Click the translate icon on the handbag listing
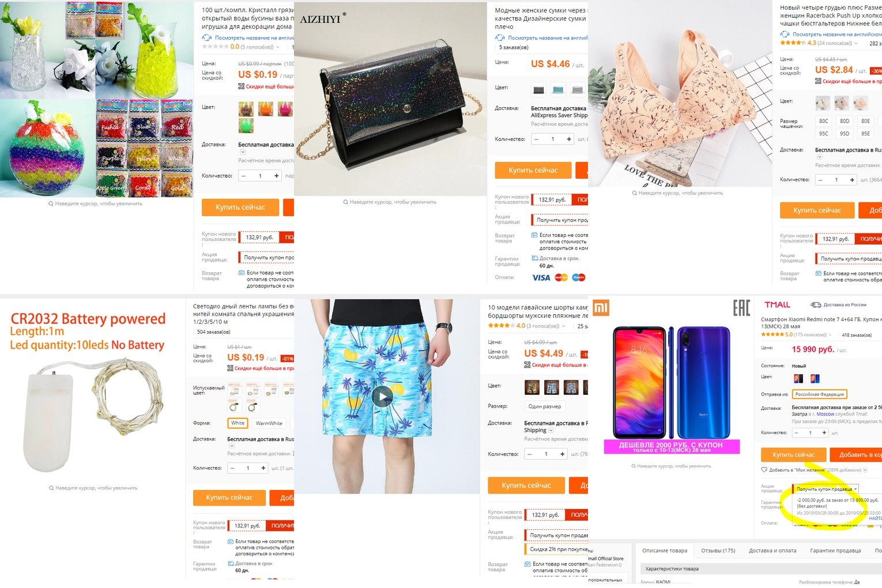The width and height of the screenshot is (882, 588). click(x=500, y=37)
